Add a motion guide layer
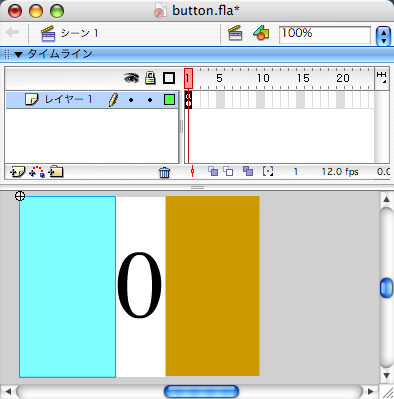This screenshot has width=394, height=399. (37, 172)
